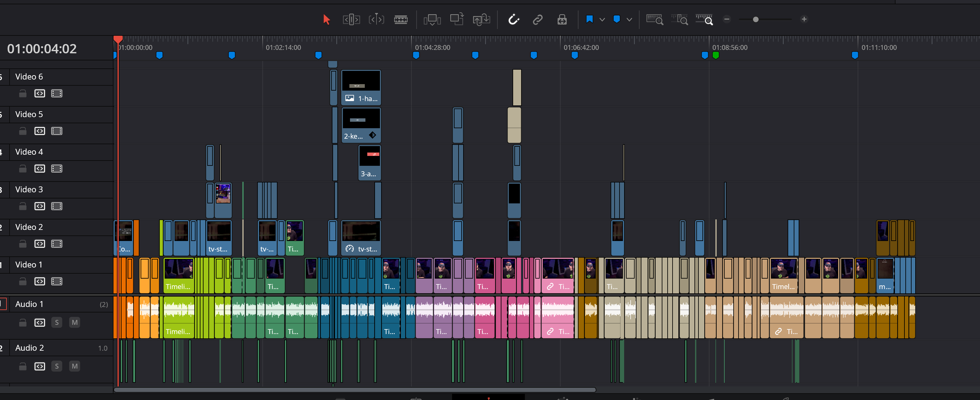Click the blue marker icon in the toolbar
The image size is (980, 400).
[589, 19]
